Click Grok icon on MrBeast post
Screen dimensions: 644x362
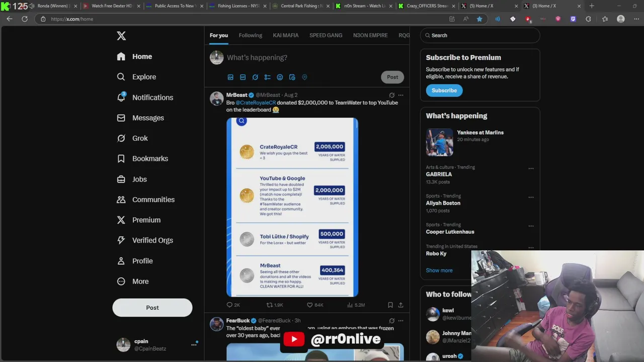pos(391,95)
